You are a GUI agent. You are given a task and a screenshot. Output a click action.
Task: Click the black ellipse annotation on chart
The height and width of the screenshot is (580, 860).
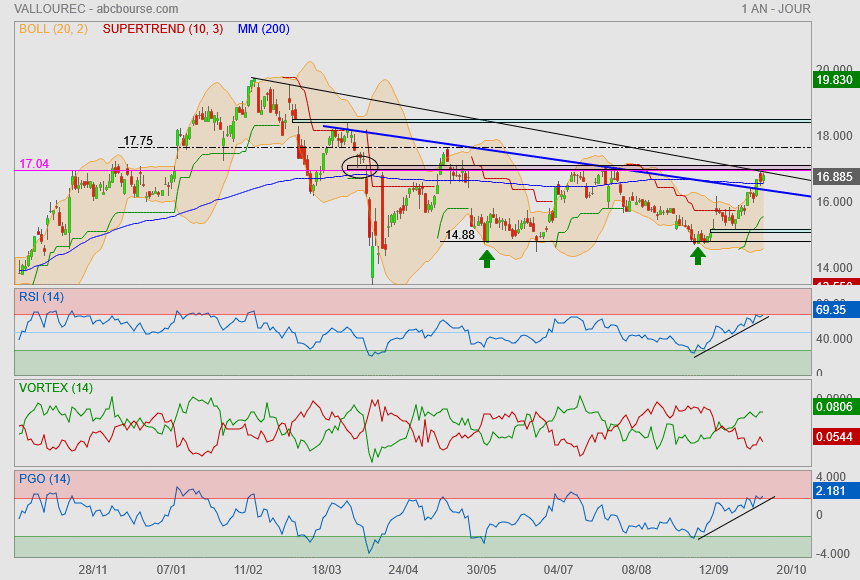pos(359,165)
